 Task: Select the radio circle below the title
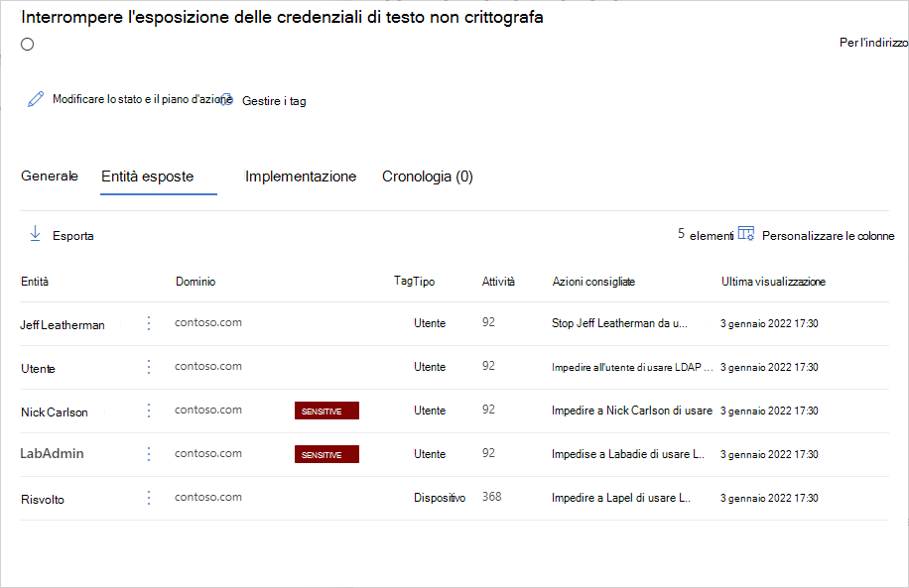click(27, 44)
